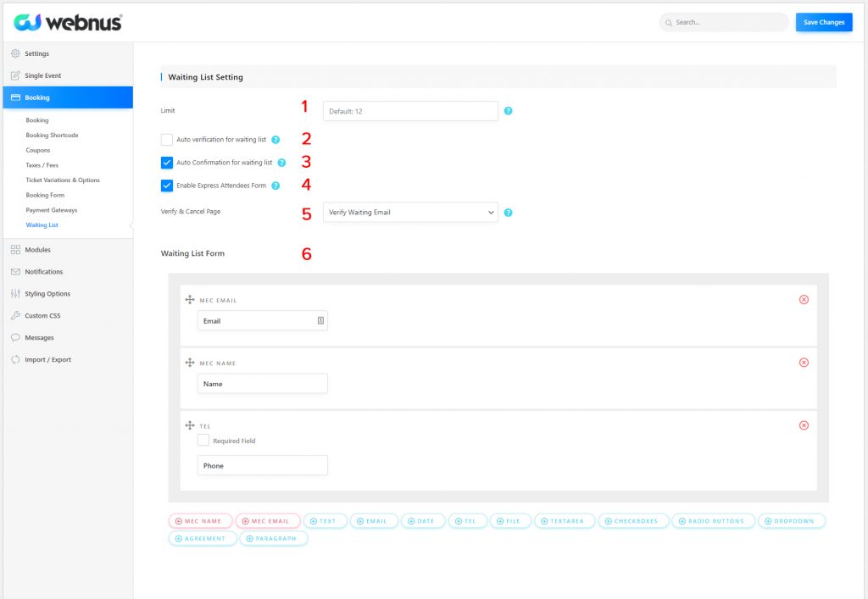868x599 pixels.
Task: Click the Save Changes button
Action: point(823,22)
